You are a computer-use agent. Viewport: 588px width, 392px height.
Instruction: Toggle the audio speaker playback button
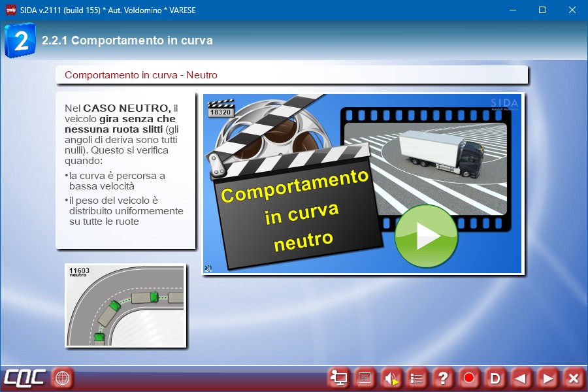[x=391, y=378]
